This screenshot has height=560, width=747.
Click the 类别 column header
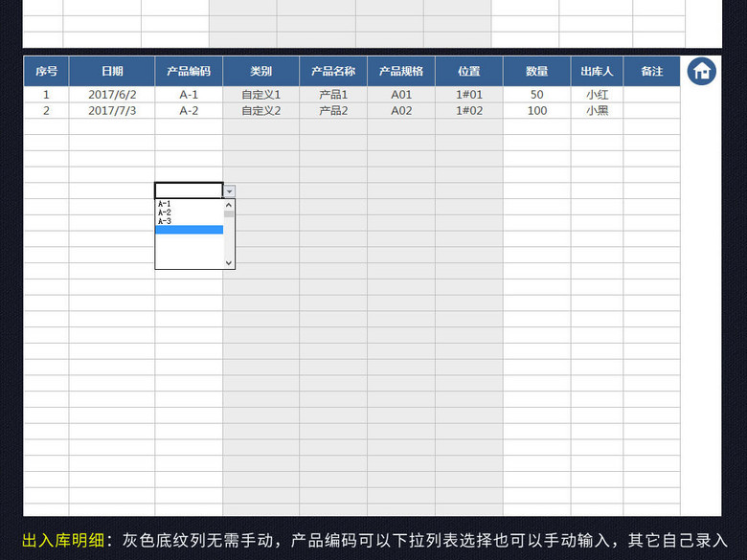point(260,71)
